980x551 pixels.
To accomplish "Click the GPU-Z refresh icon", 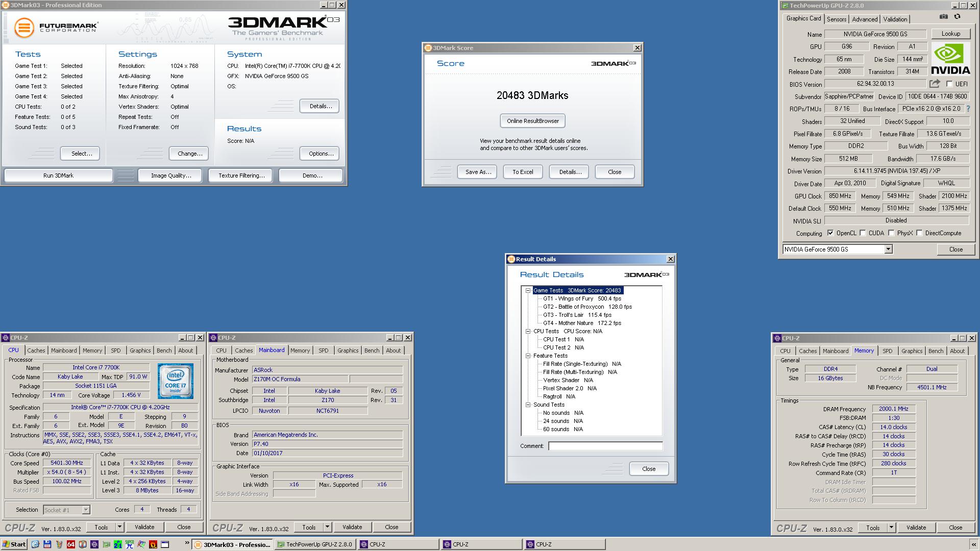I will [957, 17].
